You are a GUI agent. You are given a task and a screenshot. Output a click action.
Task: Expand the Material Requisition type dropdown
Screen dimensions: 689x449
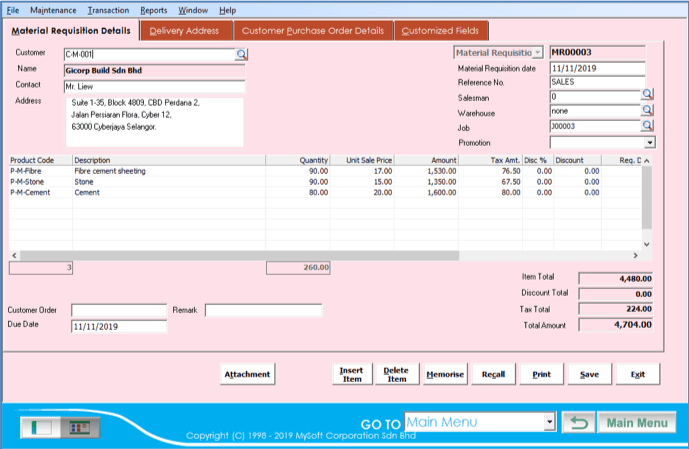point(538,53)
